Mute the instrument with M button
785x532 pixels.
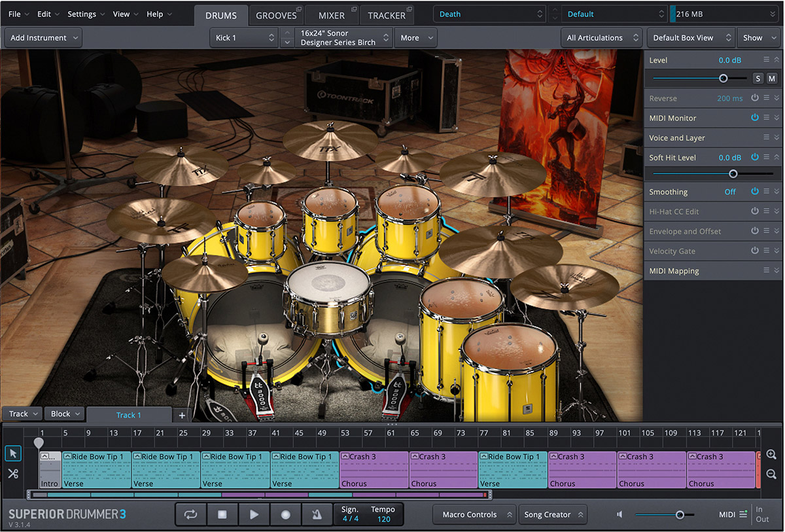coord(772,79)
